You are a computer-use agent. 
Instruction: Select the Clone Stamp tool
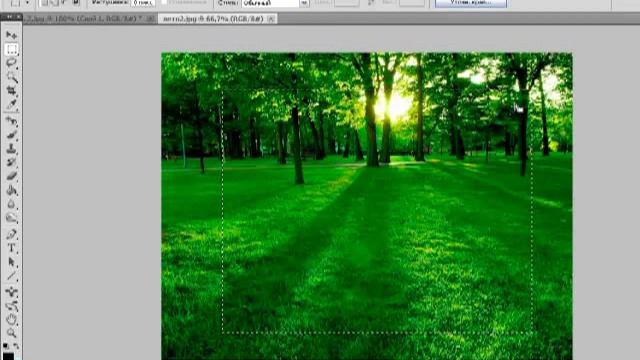11,149
